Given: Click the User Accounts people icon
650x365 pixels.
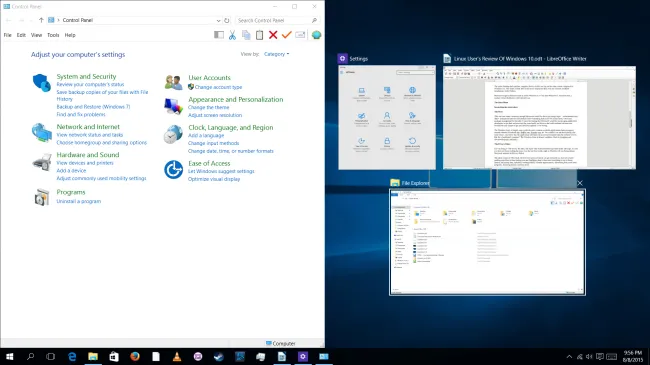Looking at the screenshot, I should (173, 82).
